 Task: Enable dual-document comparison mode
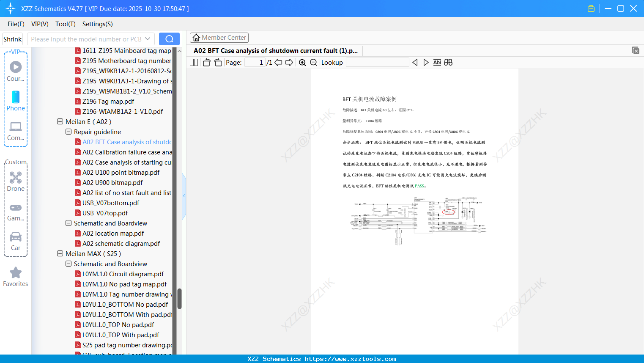[x=448, y=62]
